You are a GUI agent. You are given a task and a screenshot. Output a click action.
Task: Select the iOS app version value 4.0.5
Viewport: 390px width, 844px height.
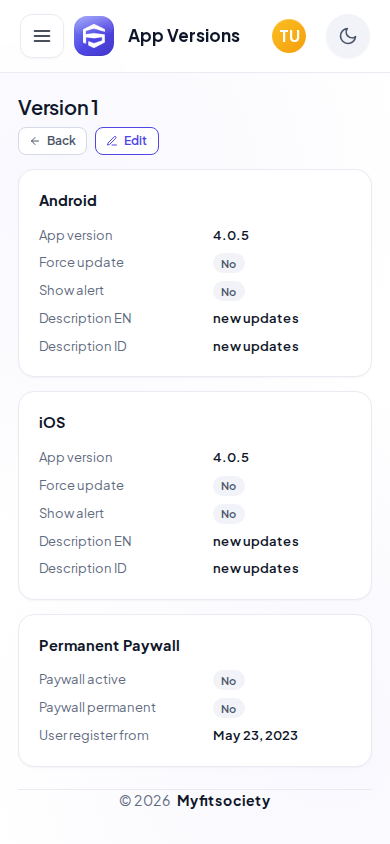coord(231,458)
